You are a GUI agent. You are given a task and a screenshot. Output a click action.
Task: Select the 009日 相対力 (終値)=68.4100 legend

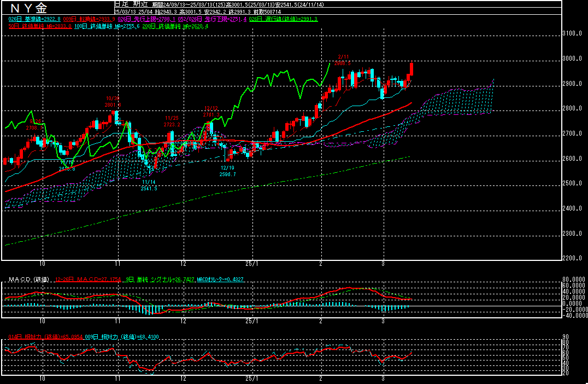pyautogui.click(x=121, y=337)
